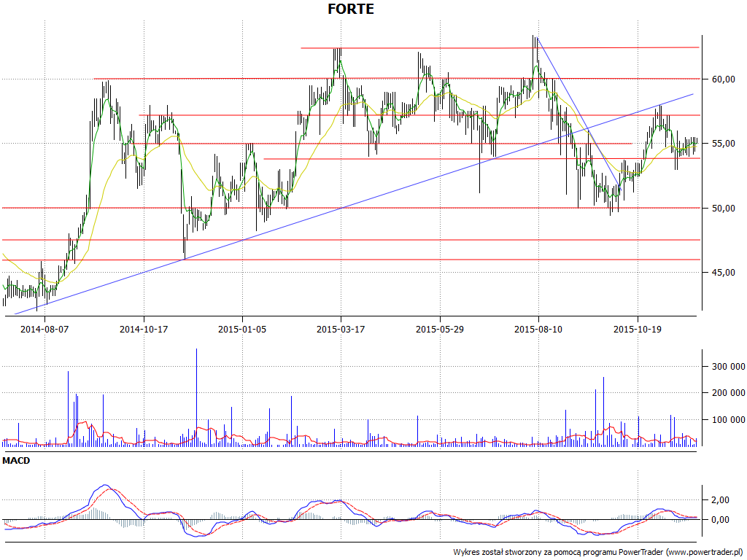Screen dimensions: 747x560
Task: Select the 2014-10-17 date label
Action: tap(144, 329)
